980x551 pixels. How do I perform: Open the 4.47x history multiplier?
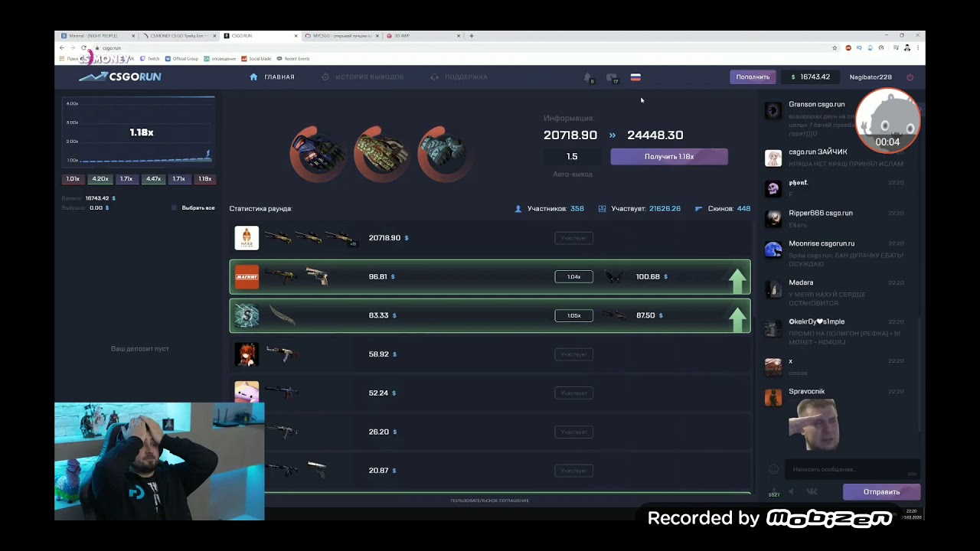(x=153, y=179)
